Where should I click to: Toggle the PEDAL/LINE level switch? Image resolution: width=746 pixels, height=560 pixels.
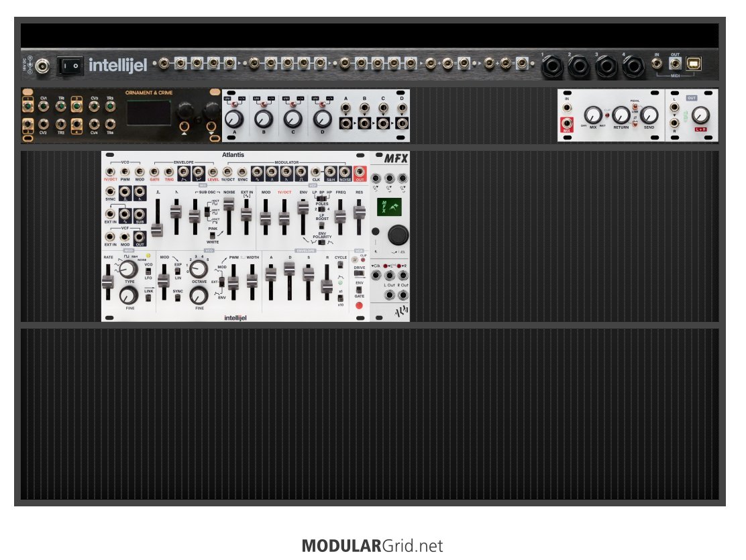pyautogui.click(x=635, y=107)
